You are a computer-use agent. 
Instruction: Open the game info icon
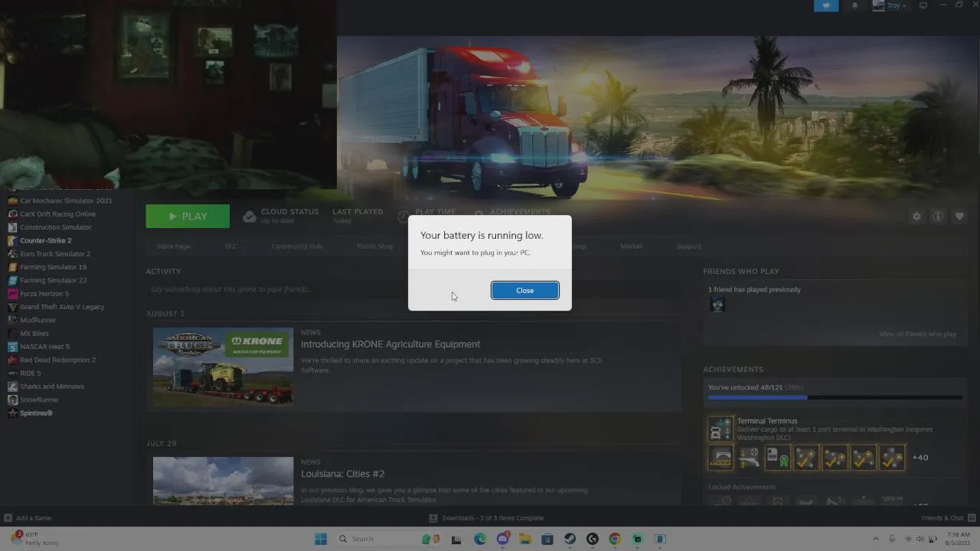(937, 217)
